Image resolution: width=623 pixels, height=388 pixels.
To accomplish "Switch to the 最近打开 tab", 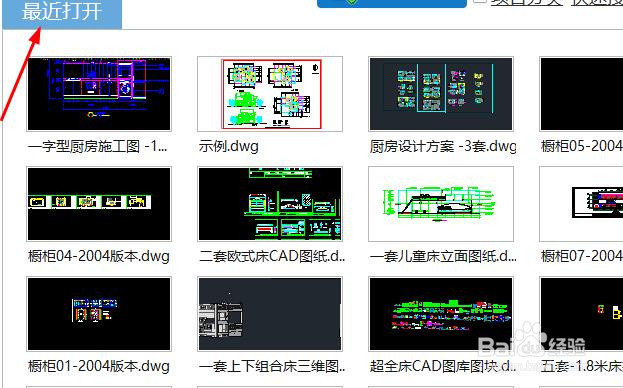I will [x=62, y=13].
